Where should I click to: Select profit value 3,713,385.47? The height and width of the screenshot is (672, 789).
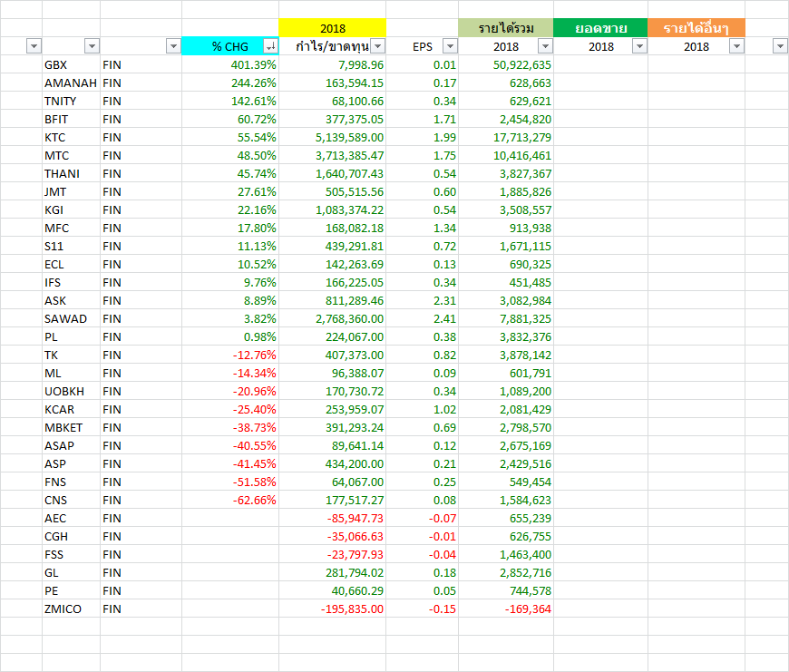click(x=333, y=155)
